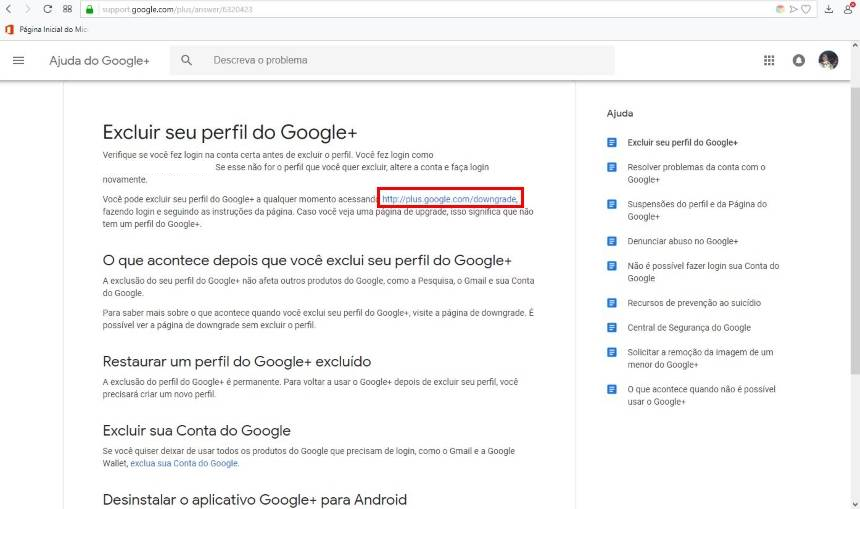860x547 pixels.
Task: Open the Google apps grid icon
Action: [769, 60]
